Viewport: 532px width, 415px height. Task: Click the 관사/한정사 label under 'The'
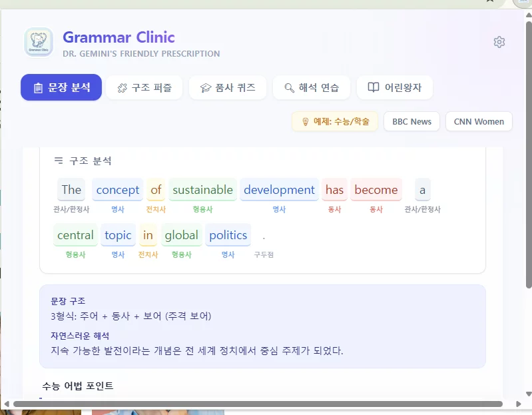click(71, 209)
